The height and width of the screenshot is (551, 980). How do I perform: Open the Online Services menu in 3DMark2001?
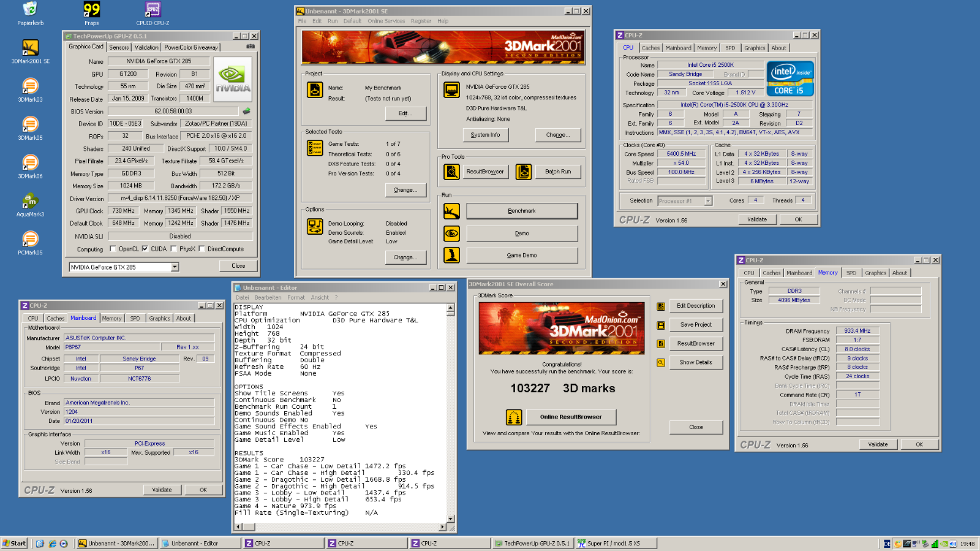coord(386,21)
